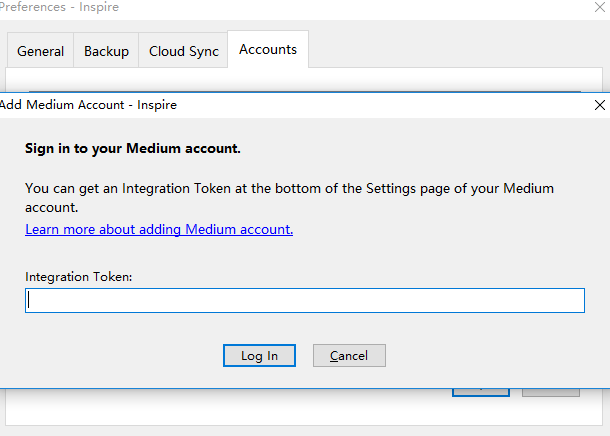
Task: Close the Add Medium Account dialog window
Action: coord(599,105)
